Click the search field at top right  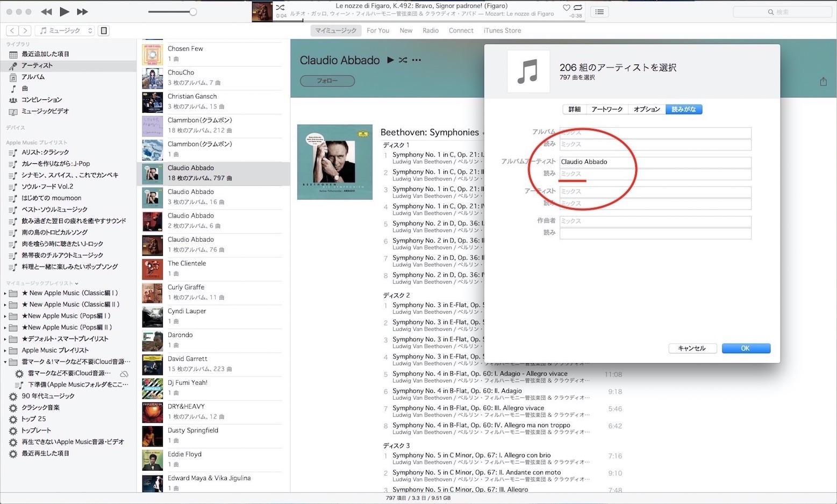pyautogui.click(x=782, y=12)
